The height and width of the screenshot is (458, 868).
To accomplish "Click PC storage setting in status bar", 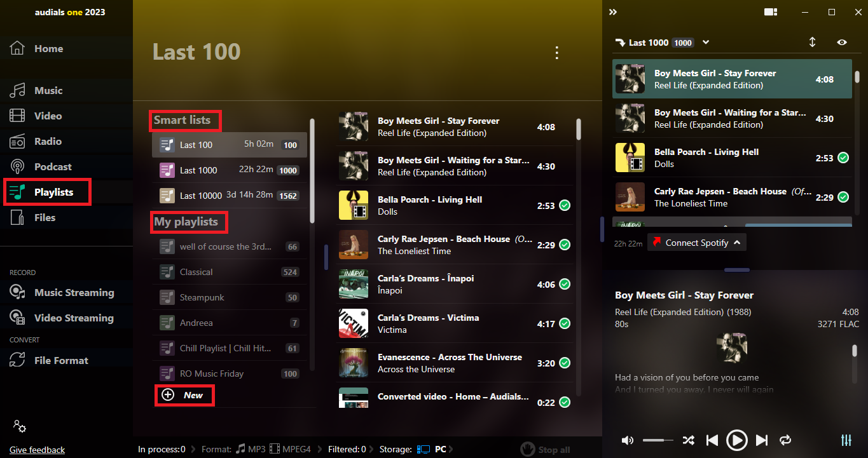I will pyautogui.click(x=432, y=450).
